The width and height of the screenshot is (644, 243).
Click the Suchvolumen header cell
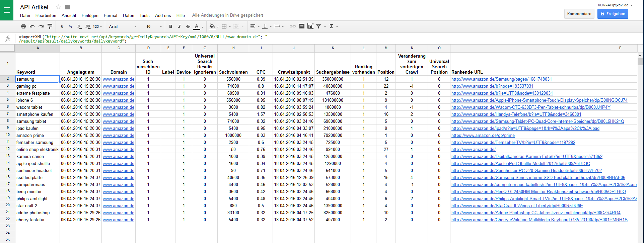pos(233,64)
